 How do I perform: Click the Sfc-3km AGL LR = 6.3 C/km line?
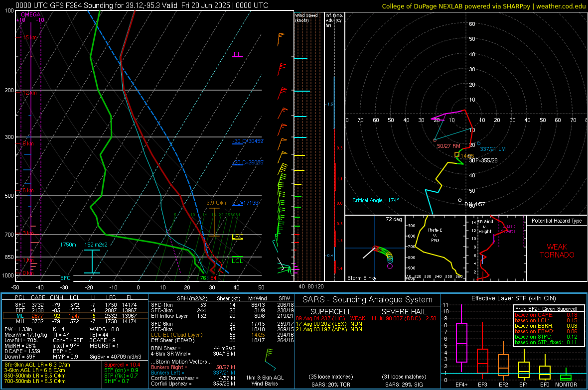click(x=37, y=365)
